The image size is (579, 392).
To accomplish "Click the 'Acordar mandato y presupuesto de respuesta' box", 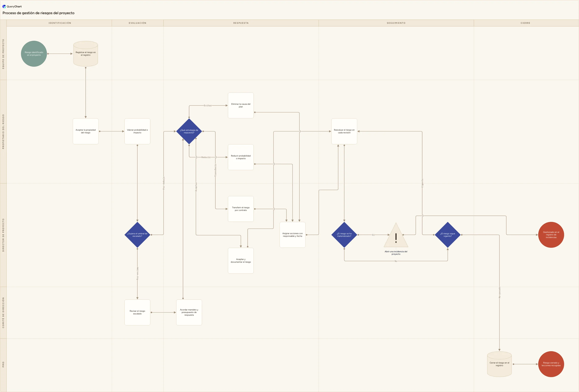I will [x=189, y=312].
